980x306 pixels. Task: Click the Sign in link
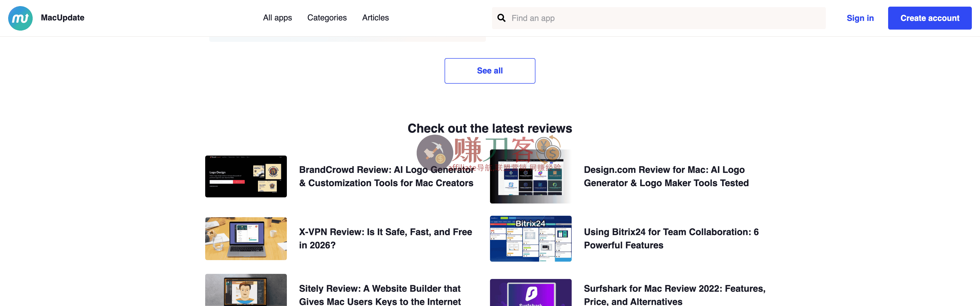860,18
